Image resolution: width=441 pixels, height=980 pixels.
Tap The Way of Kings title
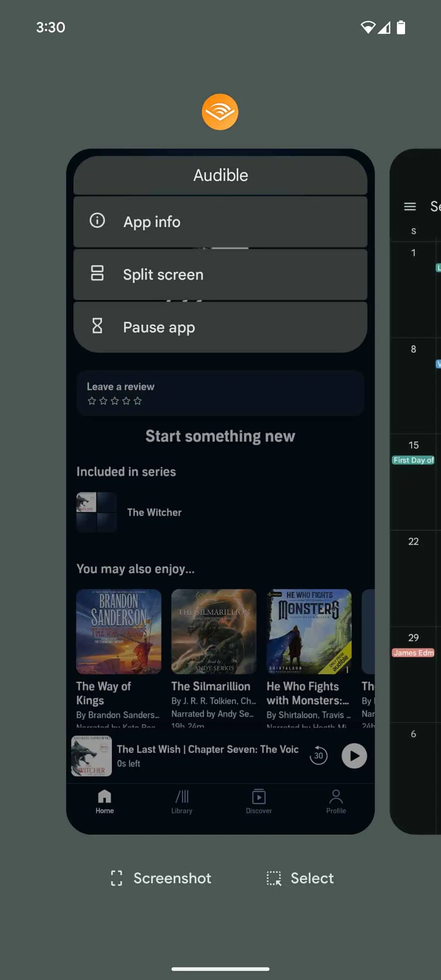pos(104,693)
